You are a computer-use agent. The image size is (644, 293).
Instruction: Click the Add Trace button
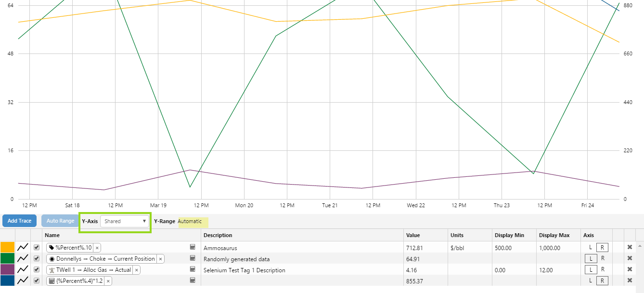click(x=19, y=221)
